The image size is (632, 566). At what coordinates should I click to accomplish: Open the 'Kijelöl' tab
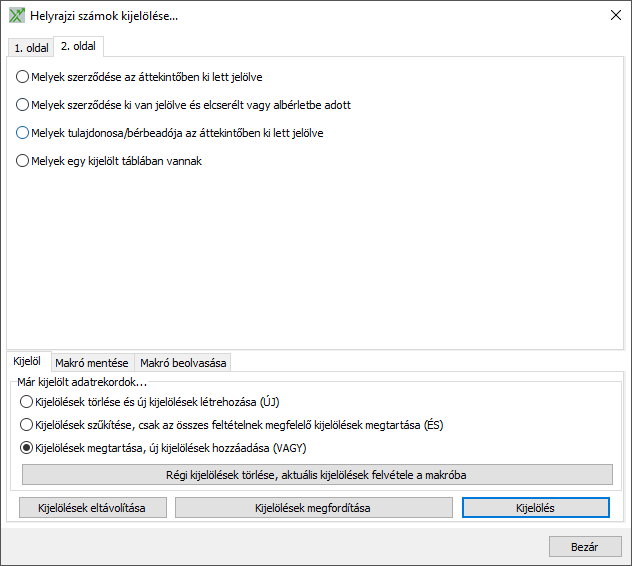pyautogui.click(x=27, y=361)
